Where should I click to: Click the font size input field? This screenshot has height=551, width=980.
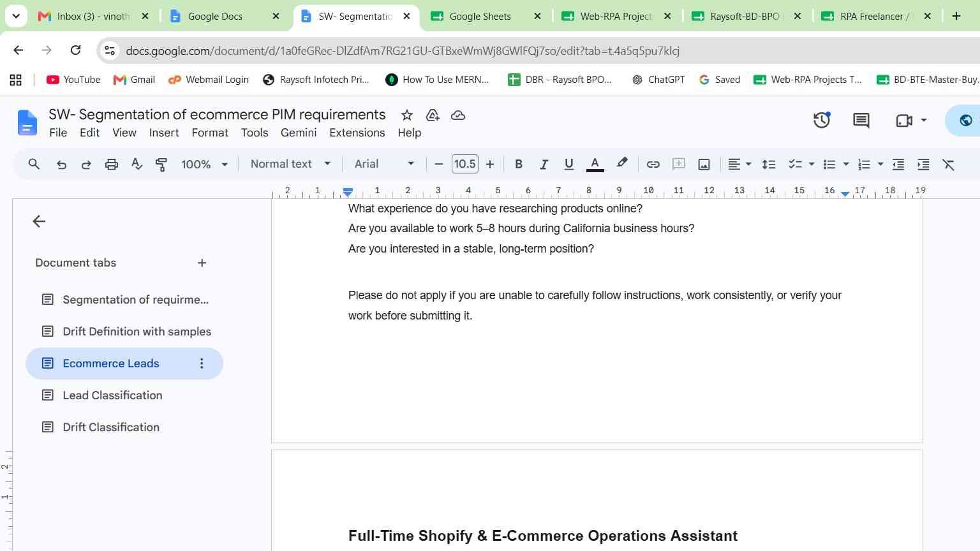pos(464,164)
